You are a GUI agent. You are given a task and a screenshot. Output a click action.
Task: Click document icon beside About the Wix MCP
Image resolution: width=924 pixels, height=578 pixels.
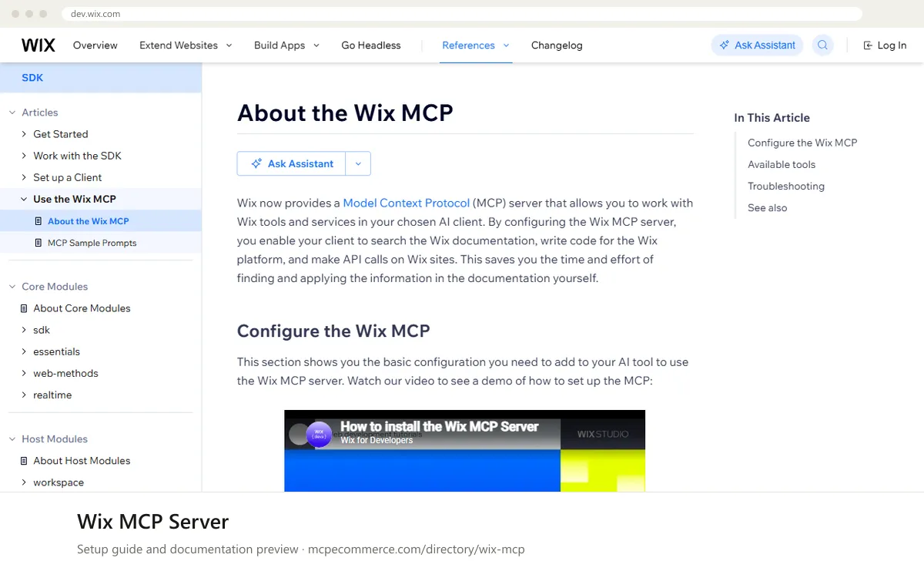pos(38,221)
